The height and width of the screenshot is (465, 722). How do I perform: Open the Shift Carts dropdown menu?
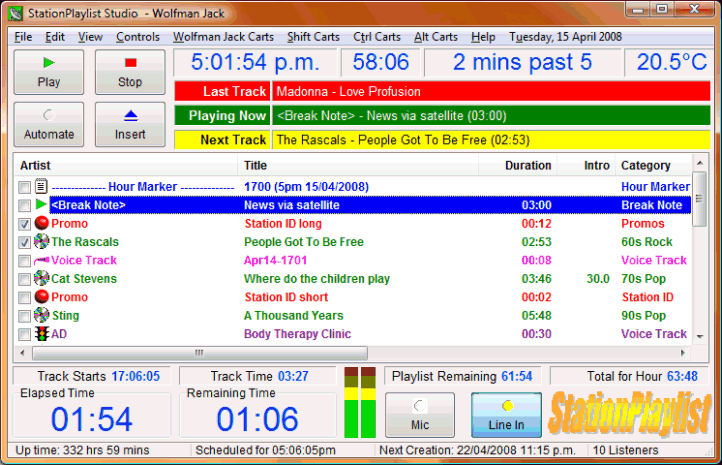(313, 37)
